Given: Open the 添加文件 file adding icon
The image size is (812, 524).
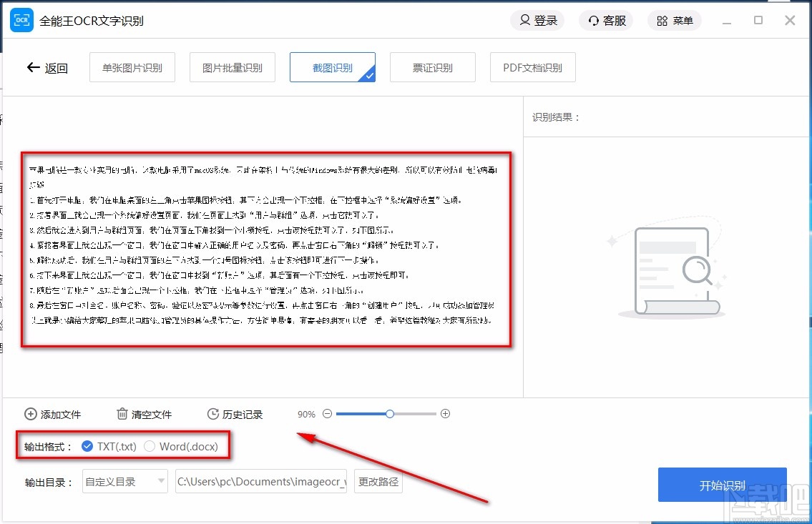Looking at the screenshot, I should 30,413.
